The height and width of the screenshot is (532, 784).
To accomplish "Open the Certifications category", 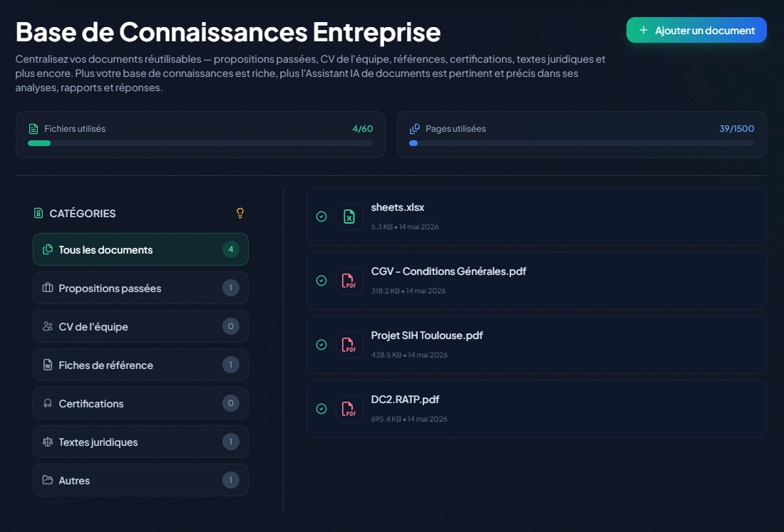I will point(140,403).
